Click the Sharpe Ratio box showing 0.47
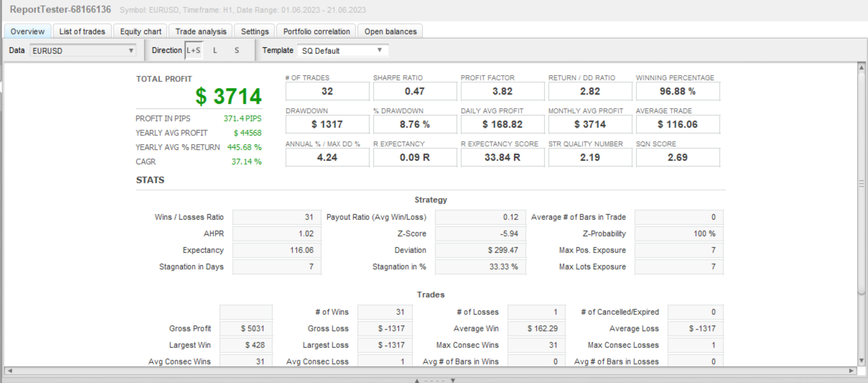The height and width of the screenshot is (383, 868). [415, 92]
